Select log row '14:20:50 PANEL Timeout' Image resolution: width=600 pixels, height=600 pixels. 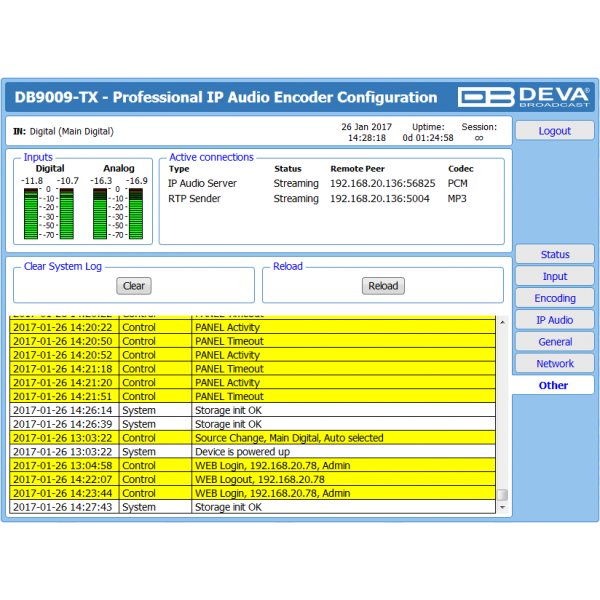click(x=253, y=341)
